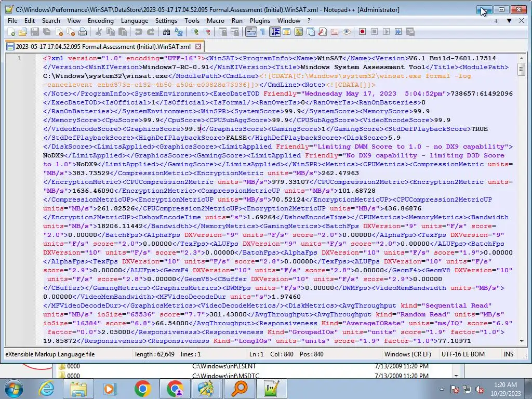The width and height of the screenshot is (532, 399).
Task: Click the editor vertical scrollbar up arrow
Action: pos(522,58)
